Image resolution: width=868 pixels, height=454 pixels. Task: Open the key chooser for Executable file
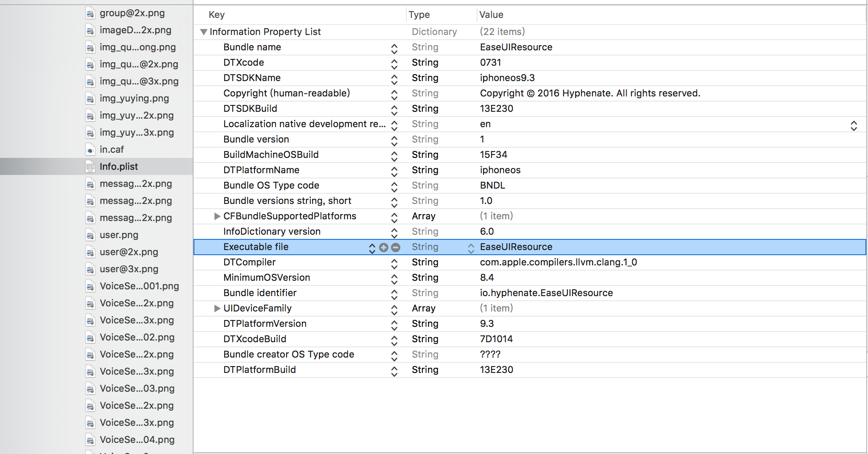[x=372, y=248]
